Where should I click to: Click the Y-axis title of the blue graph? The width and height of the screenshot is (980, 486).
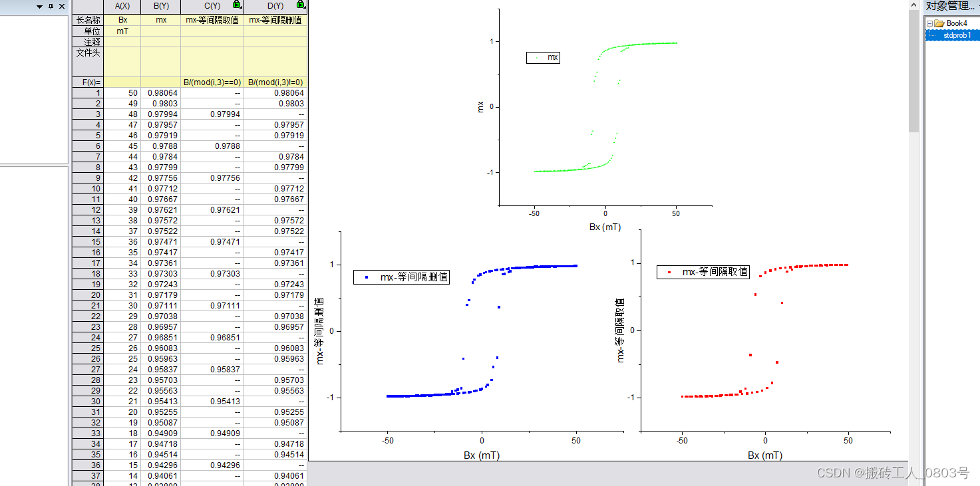point(321,331)
